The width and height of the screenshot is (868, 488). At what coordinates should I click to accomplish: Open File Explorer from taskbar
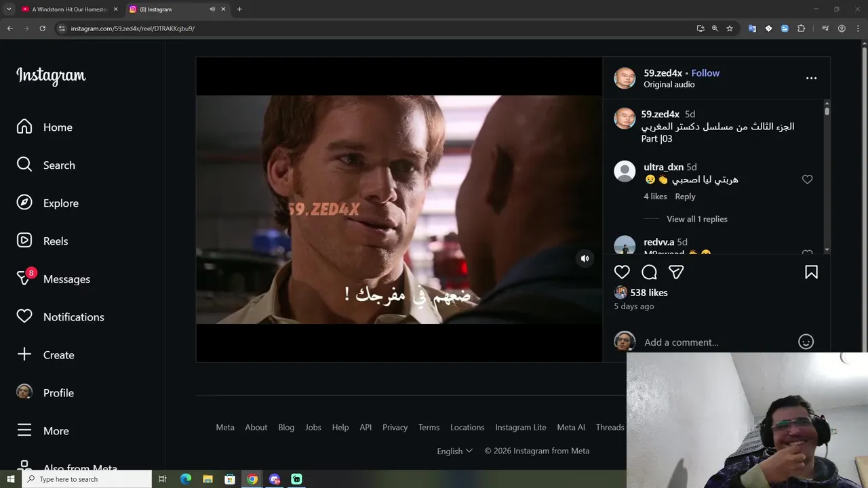point(208,479)
